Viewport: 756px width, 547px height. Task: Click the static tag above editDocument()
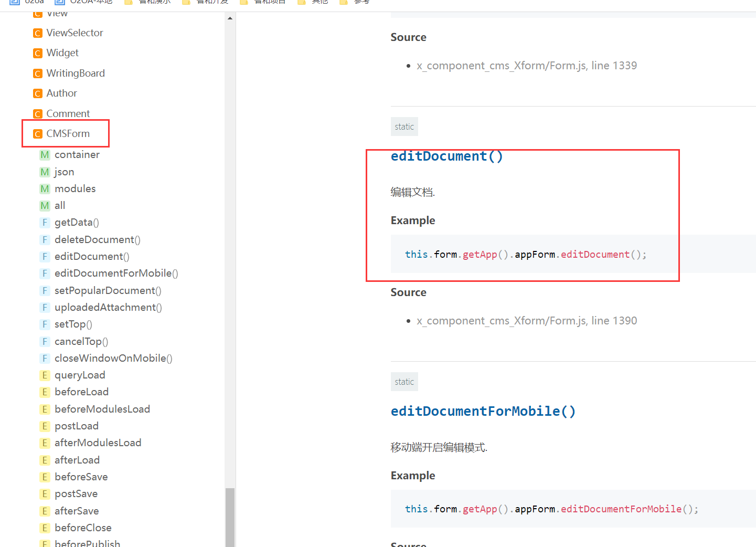pos(404,127)
